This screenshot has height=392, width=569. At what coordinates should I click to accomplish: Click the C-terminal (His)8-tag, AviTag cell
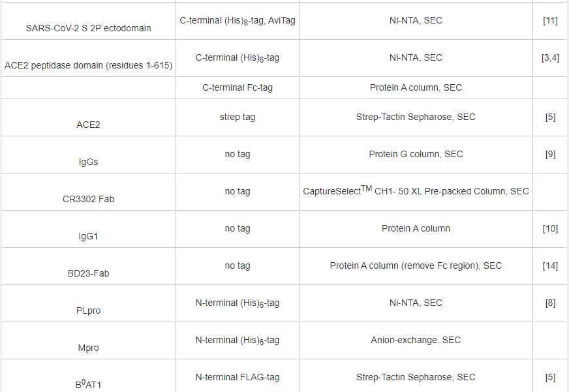[x=238, y=21]
